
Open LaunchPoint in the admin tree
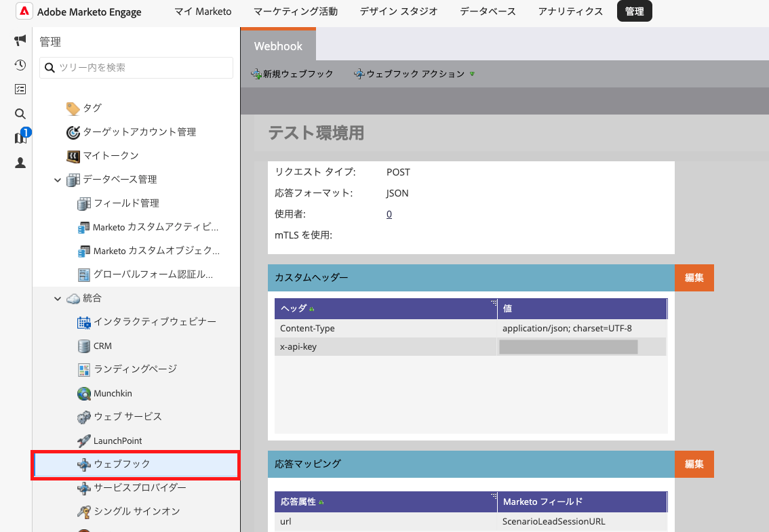tap(117, 441)
